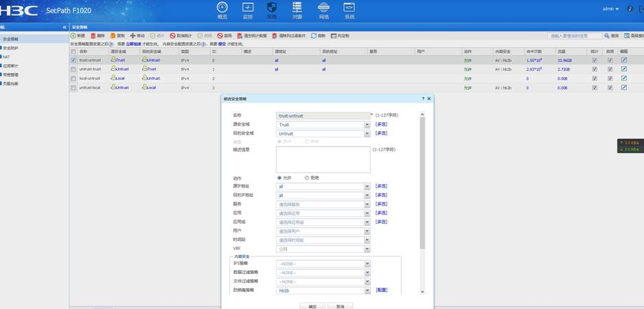Click edit icon for untrust-trust row
Viewport: 644px width, 309px height.
(624, 69)
